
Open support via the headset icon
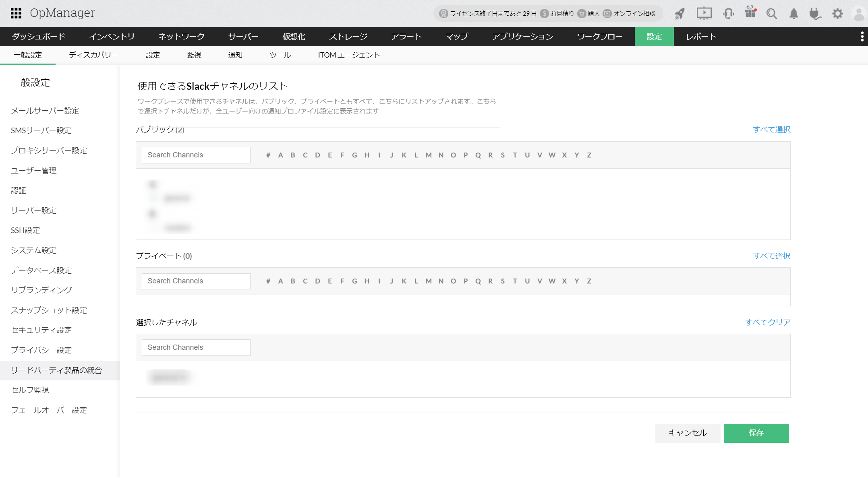pos(728,13)
